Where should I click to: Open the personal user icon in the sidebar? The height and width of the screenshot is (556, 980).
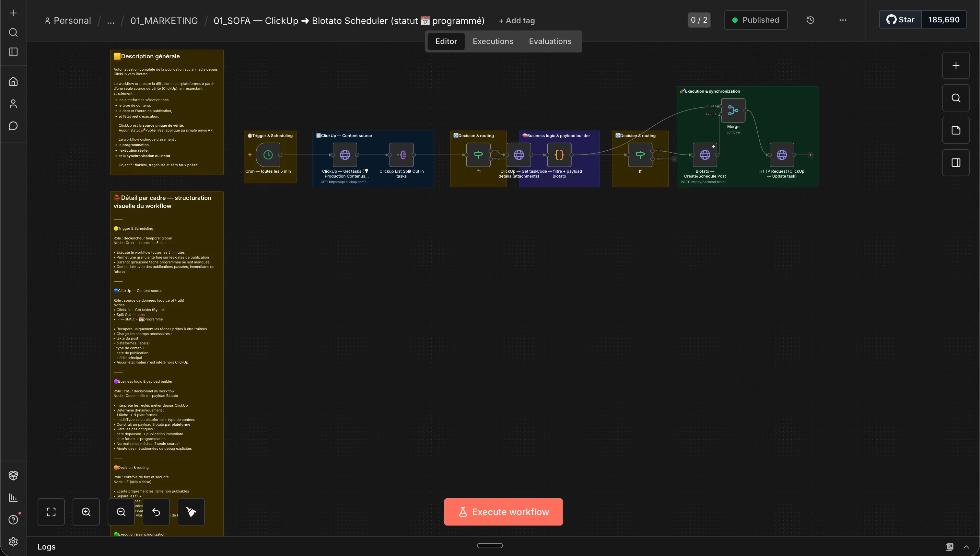(13, 103)
